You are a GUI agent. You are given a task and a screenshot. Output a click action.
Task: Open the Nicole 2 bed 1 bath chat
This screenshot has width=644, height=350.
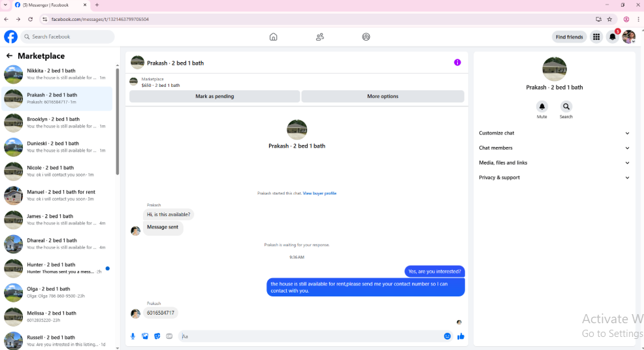pos(57,171)
